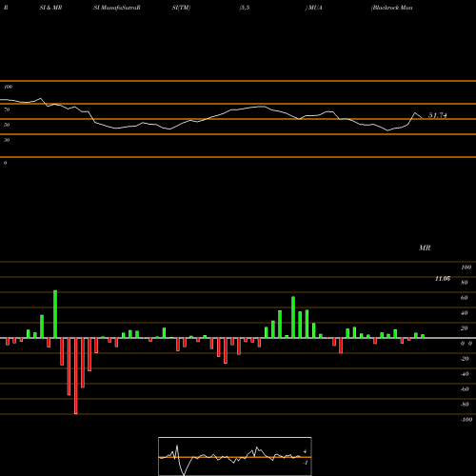
Task: Click the header parameter text (5,5
Action: tap(245, 8)
